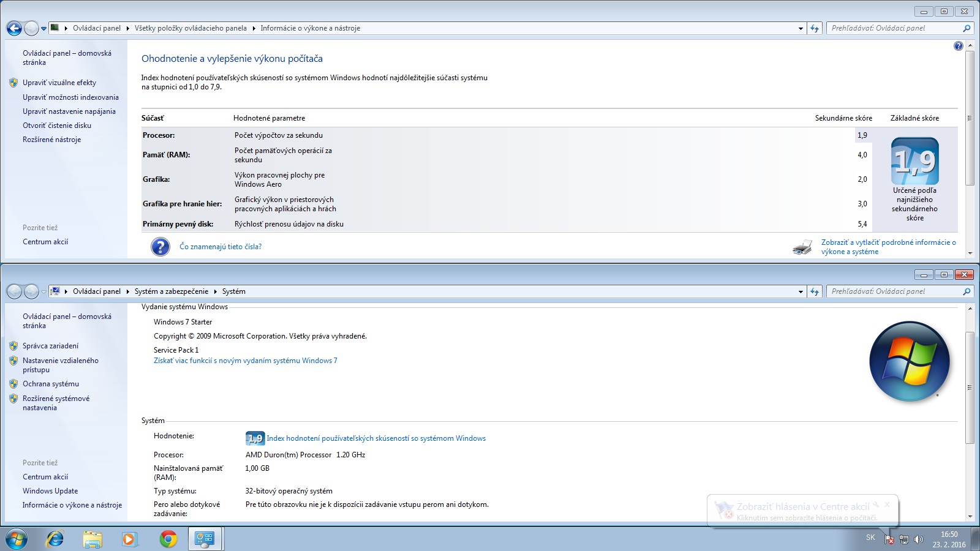
Task: Click Získať viac funkcií s novým vydaním link
Action: pos(245,361)
